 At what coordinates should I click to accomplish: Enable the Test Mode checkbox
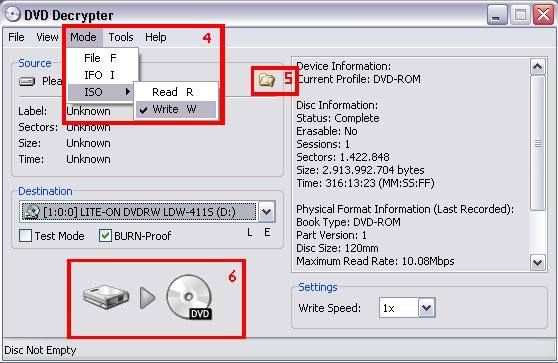[x=25, y=236]
